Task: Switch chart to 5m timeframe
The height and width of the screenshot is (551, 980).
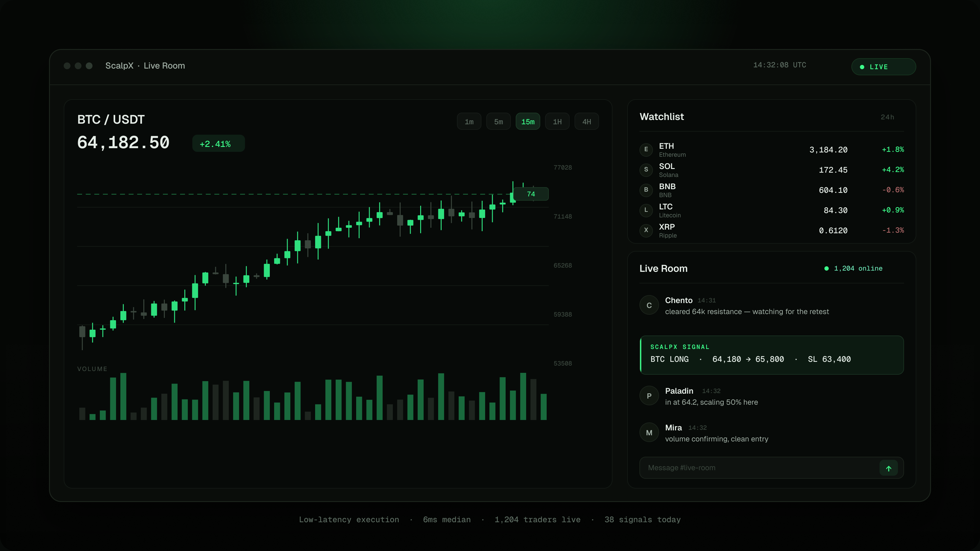Action: click(498, 122)
